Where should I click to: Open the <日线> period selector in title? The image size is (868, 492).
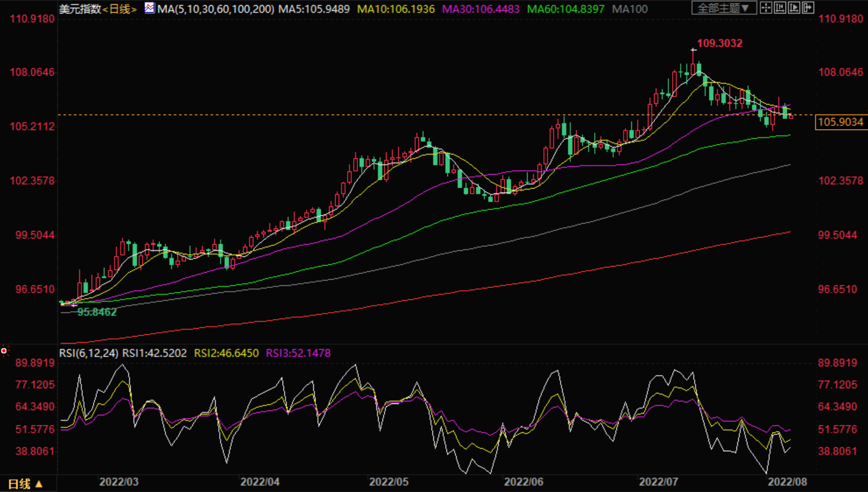(x=120, y=9)
